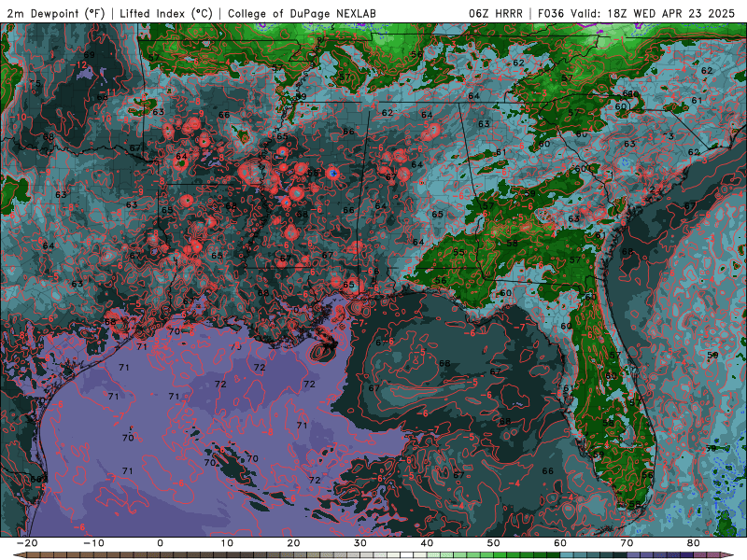Viewport: 747px width, 560px height.
Task: Click the 10 label on the color scale
Action: pos(227,543)
